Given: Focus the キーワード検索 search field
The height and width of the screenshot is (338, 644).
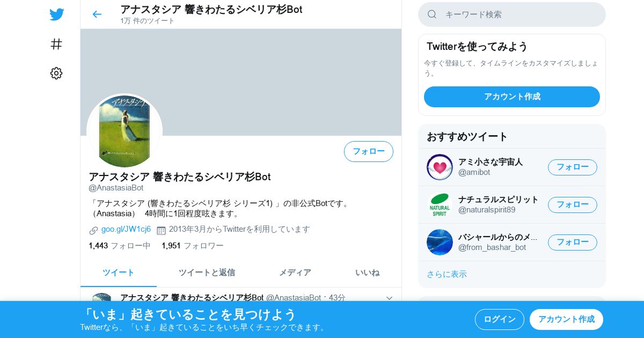Looking at the screenshot, I should [x=512, y=14].
